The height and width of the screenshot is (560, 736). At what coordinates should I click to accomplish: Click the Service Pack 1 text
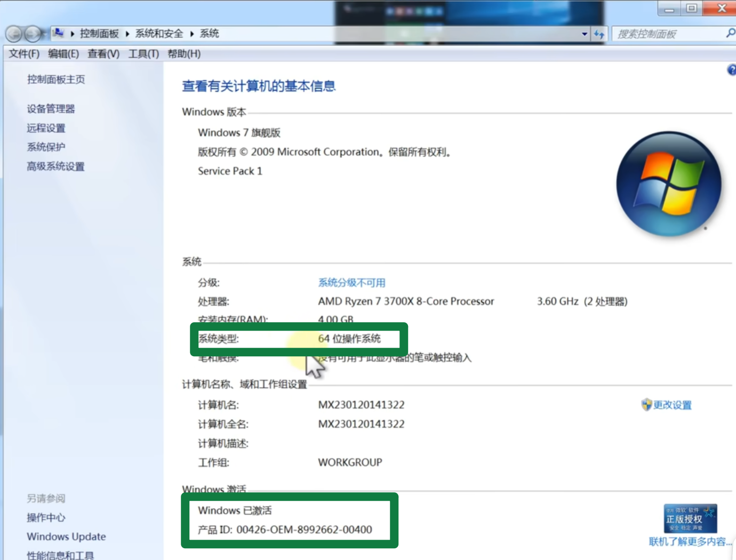230,171
